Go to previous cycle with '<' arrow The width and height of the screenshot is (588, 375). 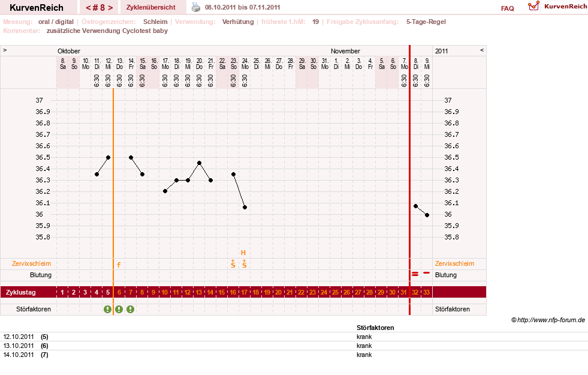(x=88, y=8)
